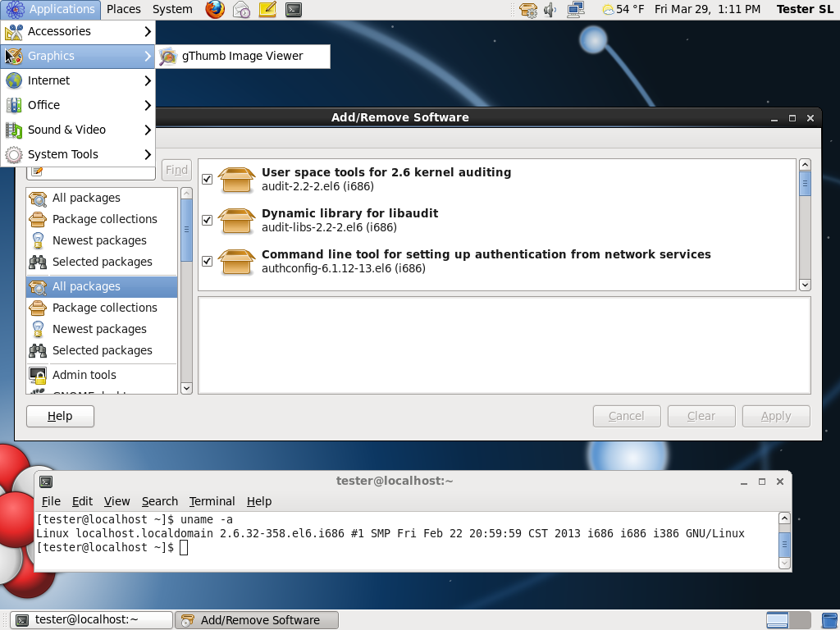Viewport: 840px width, 630px height.
Task: Click the first Package collections box icon
Action: point(38,219)
